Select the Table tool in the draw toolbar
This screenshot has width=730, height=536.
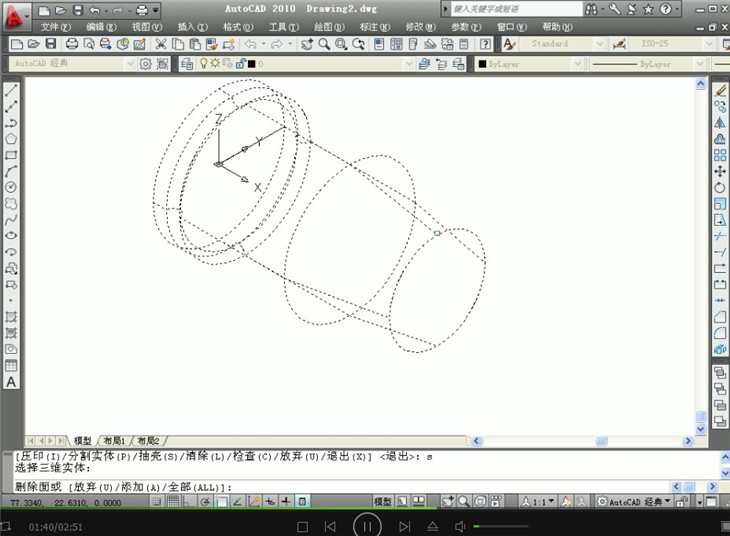11,366
